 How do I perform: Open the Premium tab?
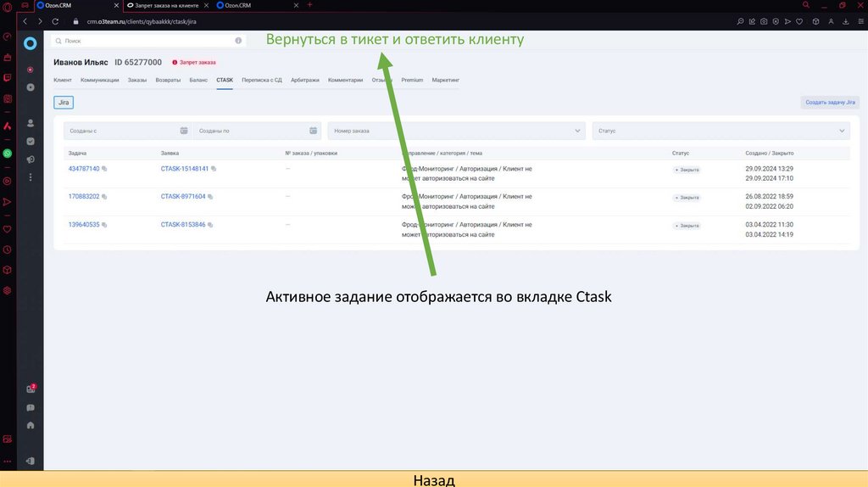pyautogui.click(x=412, y=81)
